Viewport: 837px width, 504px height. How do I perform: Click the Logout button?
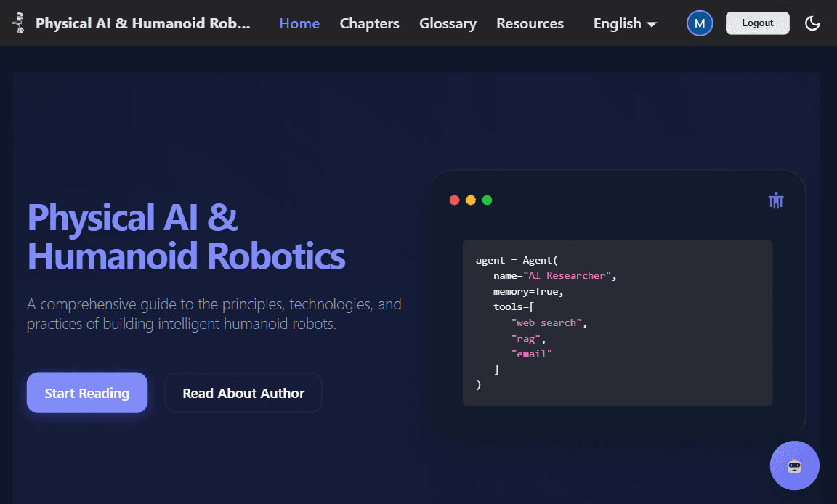(x=757, y=23)
